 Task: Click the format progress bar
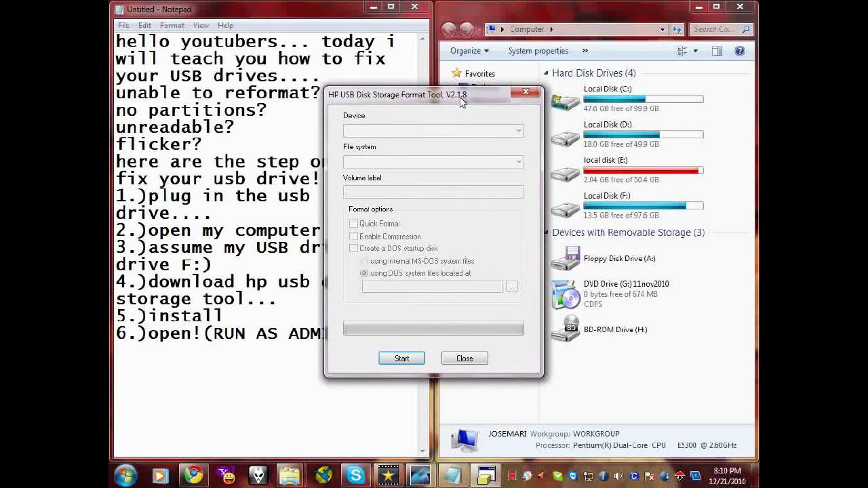tap(433, 329)
